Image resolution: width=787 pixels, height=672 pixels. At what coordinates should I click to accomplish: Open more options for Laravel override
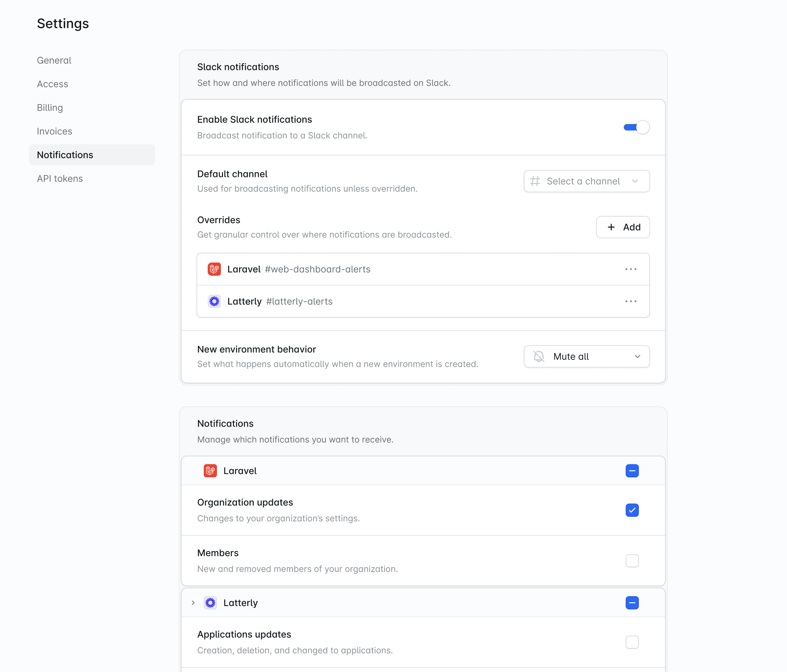(631, 269)
